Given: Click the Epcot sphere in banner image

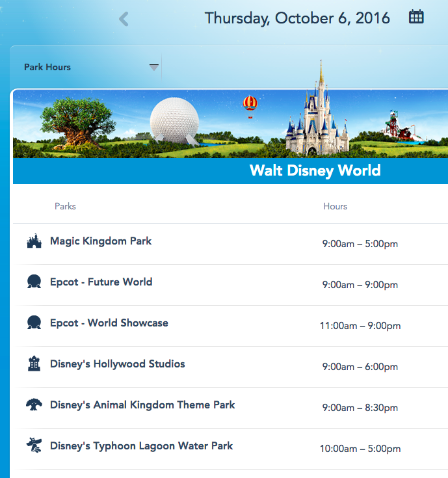Looking at the screenshot, I should pyautogui.click(x=174, y=119).
